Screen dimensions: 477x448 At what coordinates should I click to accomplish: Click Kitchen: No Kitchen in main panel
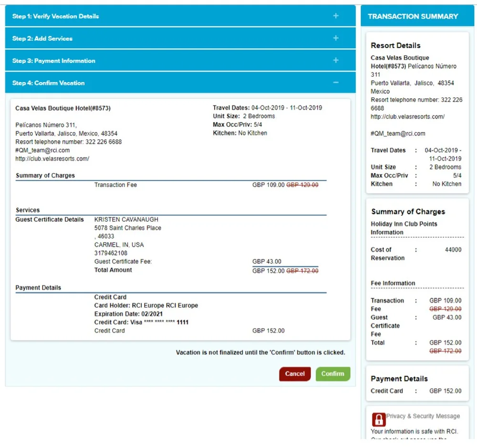point(240,133)
